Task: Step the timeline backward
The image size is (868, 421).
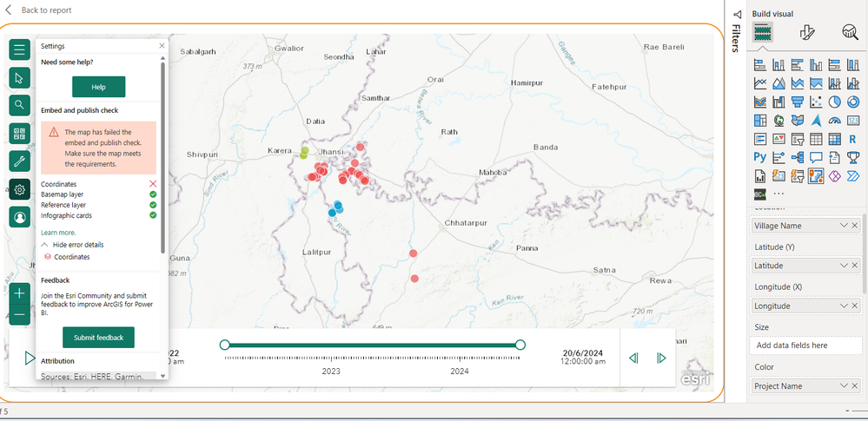Action: click(x=633, y=358)
